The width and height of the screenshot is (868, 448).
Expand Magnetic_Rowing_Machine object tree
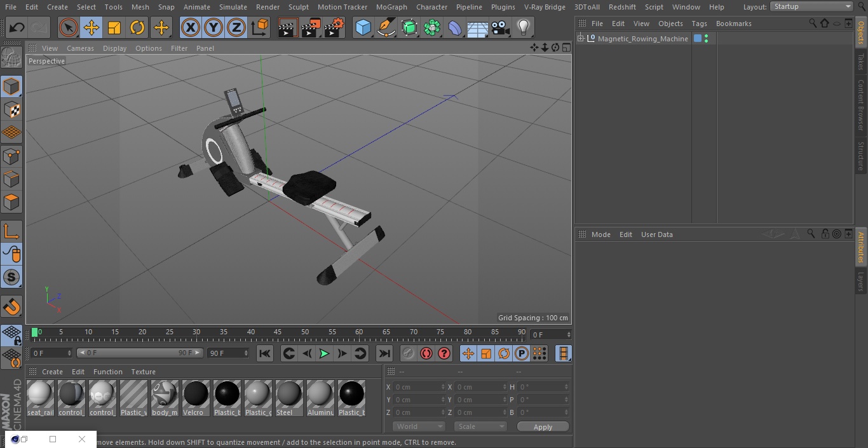point(580,39)
